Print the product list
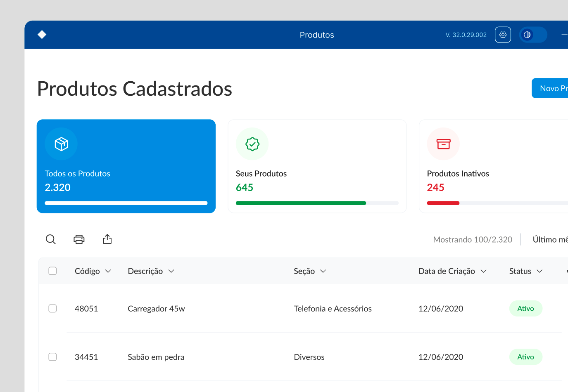This screenshot has height=392, width=568. [79, 239]
